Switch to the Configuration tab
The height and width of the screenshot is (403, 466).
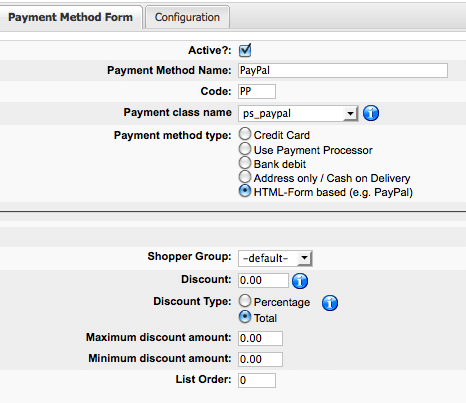[x=187, y=17]
